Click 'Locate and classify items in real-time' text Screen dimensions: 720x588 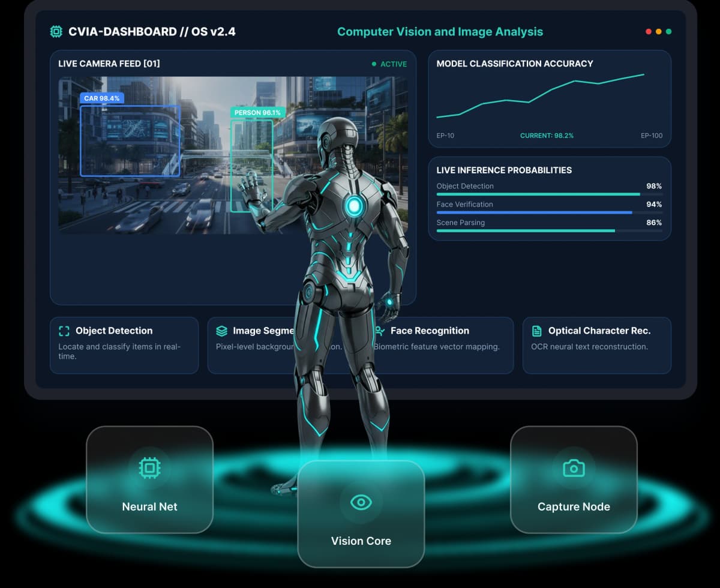[x=119, y=352]
